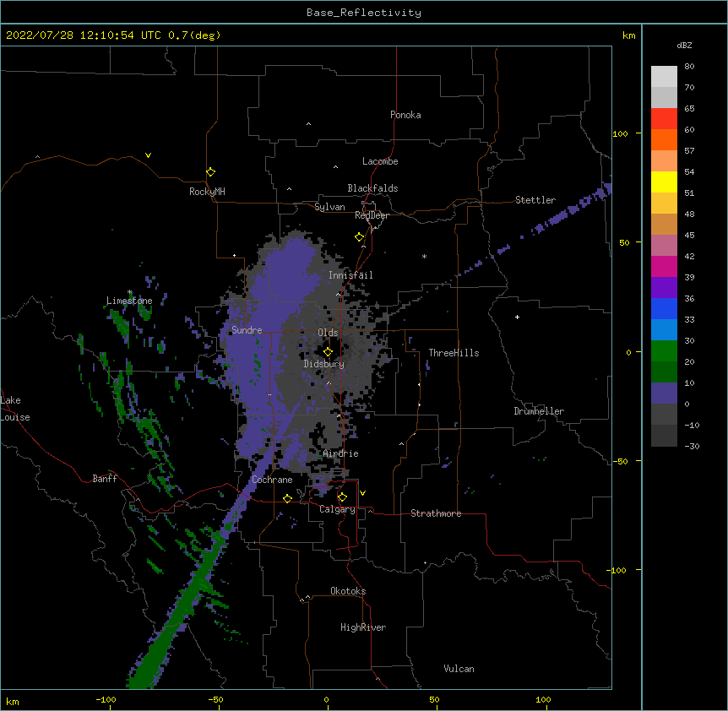Click the yellow diamond marker between Olds and Didsbury
The height and width of the screenshot is (711, 728).
tap(328, 352)
